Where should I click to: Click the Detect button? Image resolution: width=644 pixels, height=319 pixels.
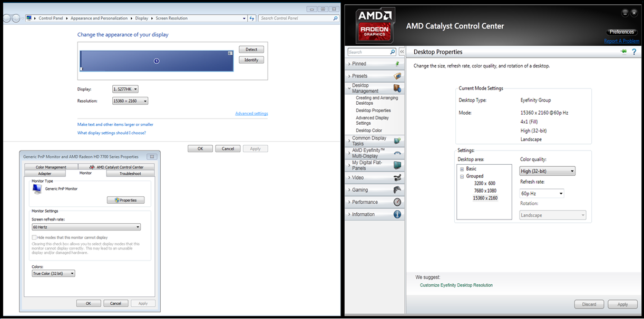(x=251, y=49)
